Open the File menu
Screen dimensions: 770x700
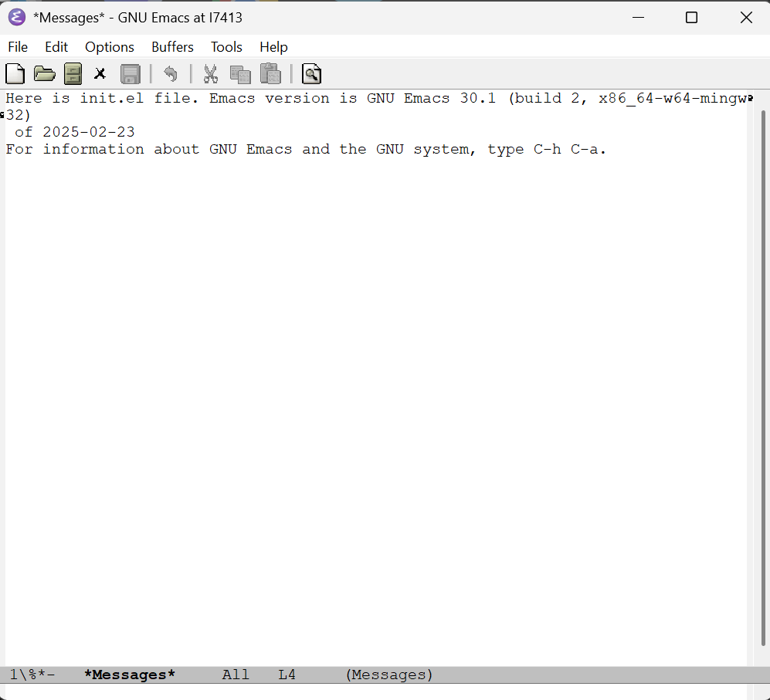pos(18,47)
